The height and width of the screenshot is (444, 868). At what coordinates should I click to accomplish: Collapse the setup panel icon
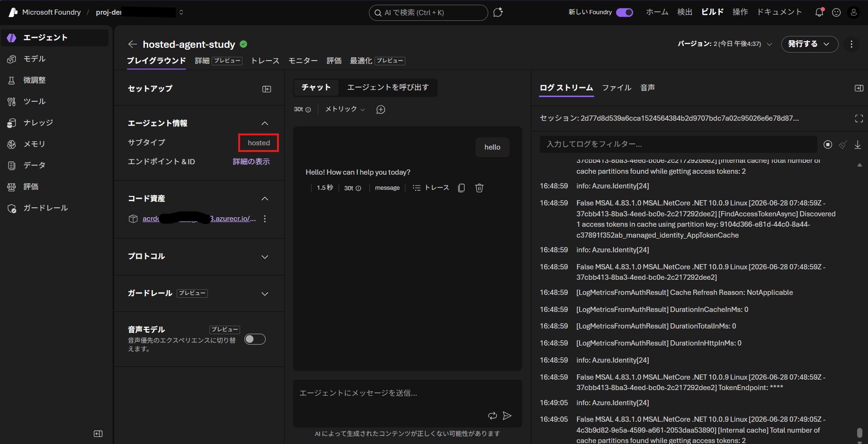click(267, 89)
